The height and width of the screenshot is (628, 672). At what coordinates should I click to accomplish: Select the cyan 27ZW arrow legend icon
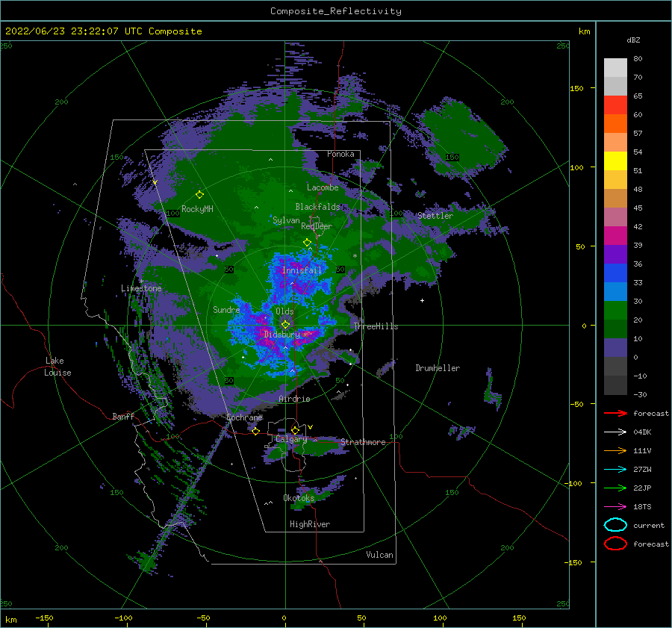click(615, 470)
